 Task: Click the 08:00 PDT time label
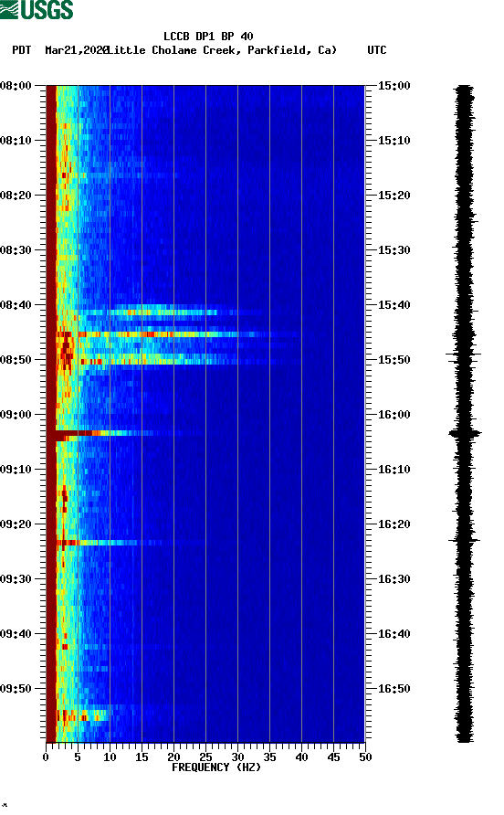pyautogui.click(x=16, y=86)
